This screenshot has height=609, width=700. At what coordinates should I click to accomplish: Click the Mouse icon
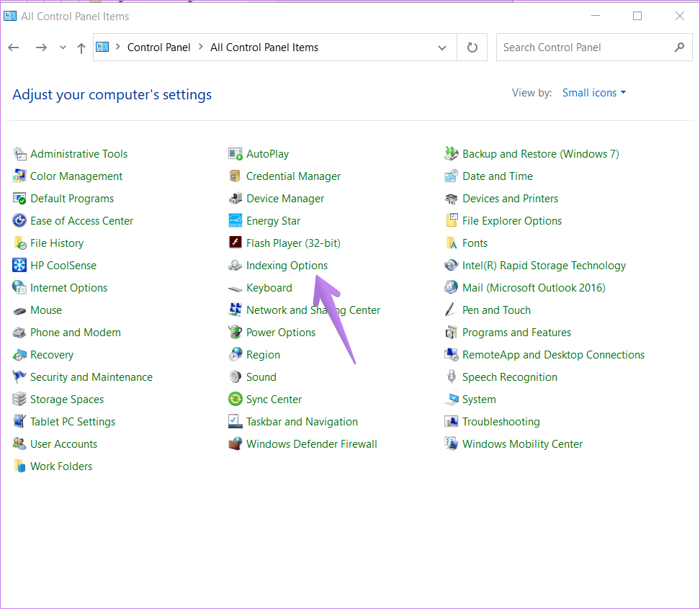[19, 310]
